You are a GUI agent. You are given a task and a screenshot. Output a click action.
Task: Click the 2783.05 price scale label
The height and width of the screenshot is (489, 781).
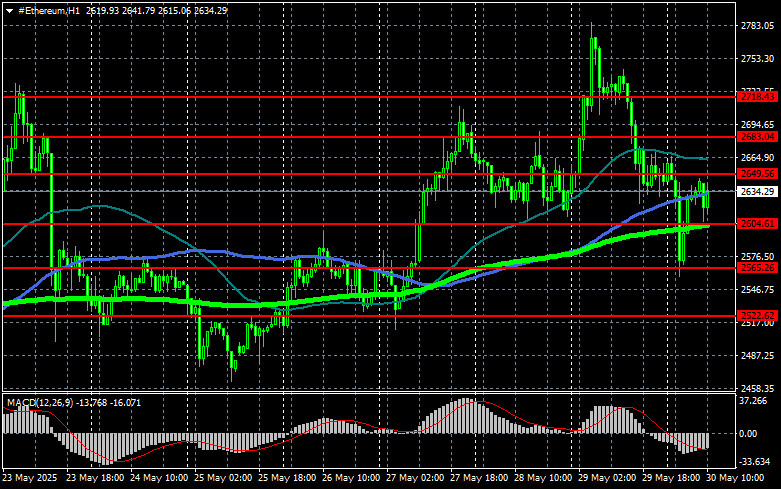tap(757, 26)
